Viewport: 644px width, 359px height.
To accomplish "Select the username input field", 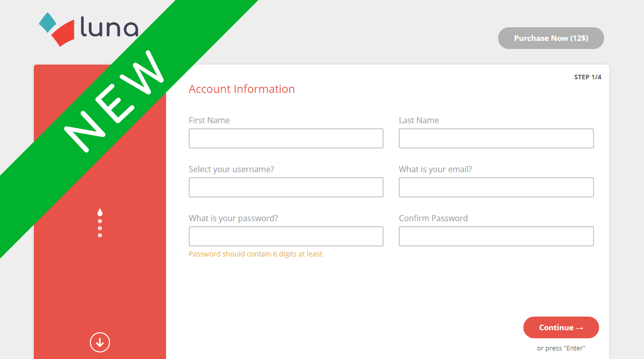I will click(286, 187).
